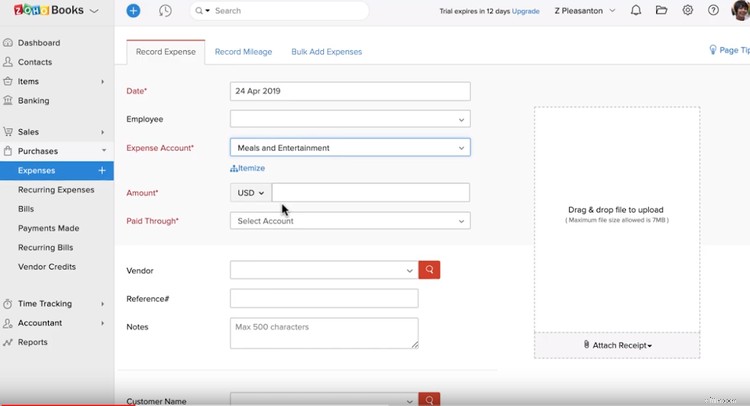Screen dimensions: 750x406
Task: Open help question mark icon
Action: (x=713, y=11)
